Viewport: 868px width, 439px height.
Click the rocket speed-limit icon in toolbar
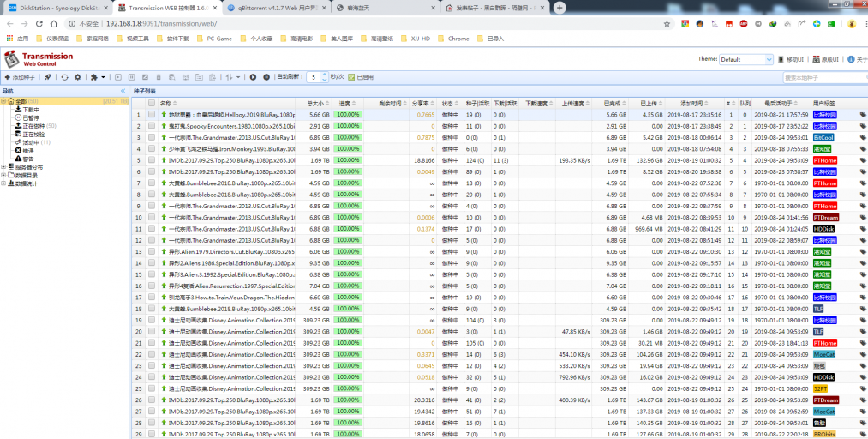48,77
